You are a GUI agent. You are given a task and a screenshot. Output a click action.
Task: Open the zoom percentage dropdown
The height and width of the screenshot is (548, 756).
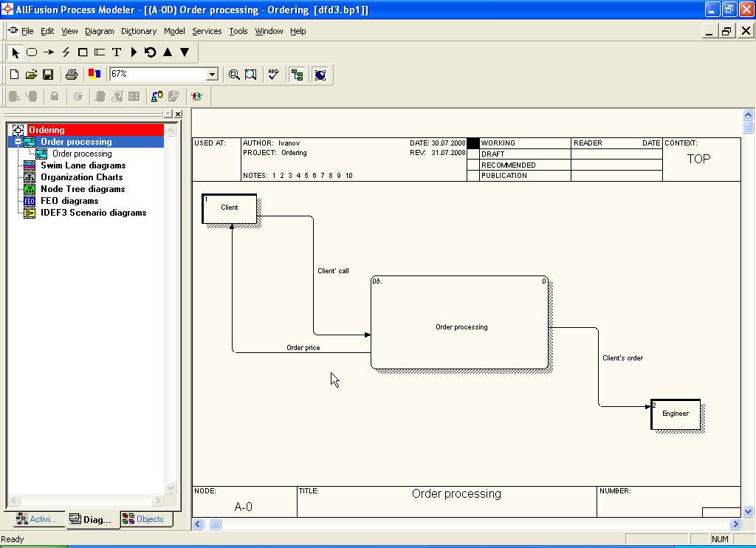212,75
